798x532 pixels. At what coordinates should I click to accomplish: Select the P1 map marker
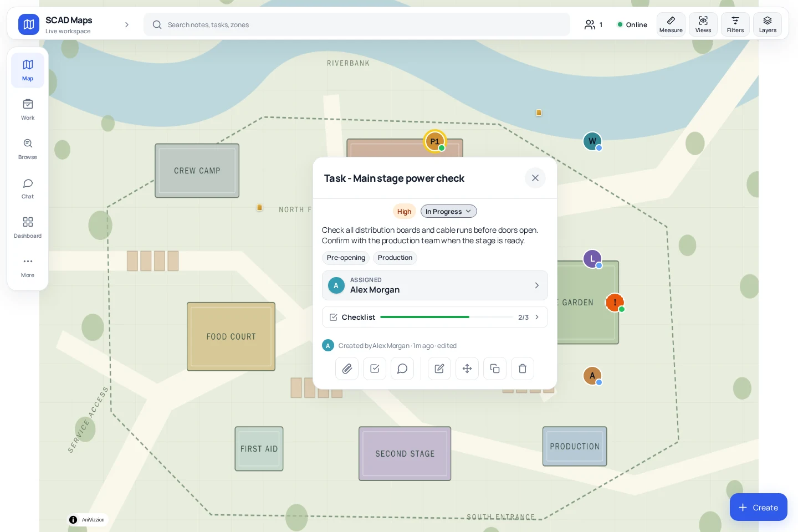click(x=435, y=141)
